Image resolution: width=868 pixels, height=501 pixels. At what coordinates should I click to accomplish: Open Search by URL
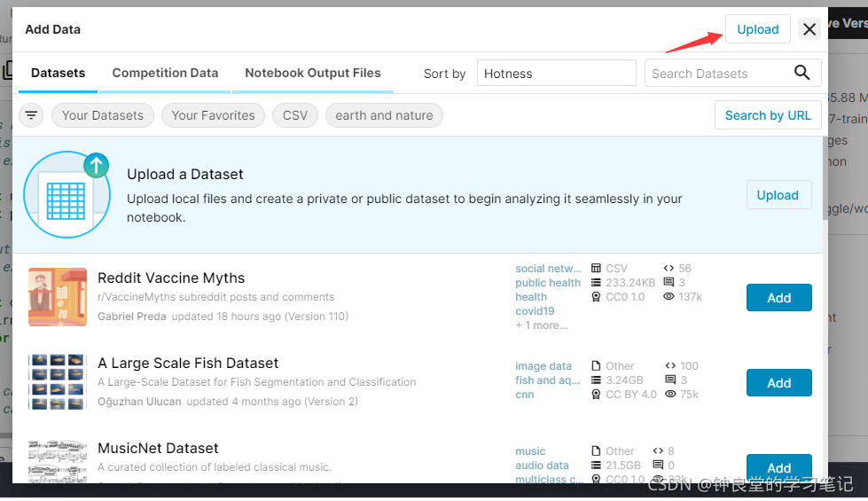(768, 115)
